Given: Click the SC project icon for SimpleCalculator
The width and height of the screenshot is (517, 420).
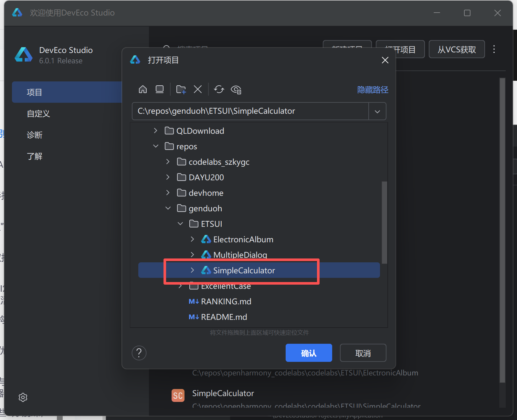Looking at the screenshot, I should [178, 395].
